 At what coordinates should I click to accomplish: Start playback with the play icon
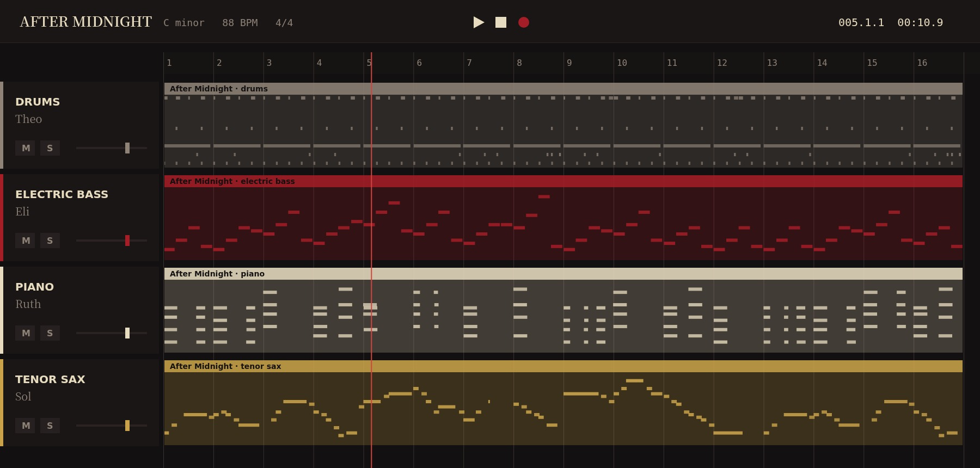(479, 22)
